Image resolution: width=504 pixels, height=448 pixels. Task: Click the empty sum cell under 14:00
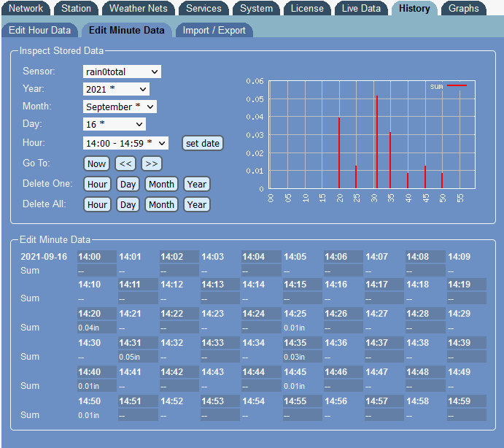tap(97, 271)
